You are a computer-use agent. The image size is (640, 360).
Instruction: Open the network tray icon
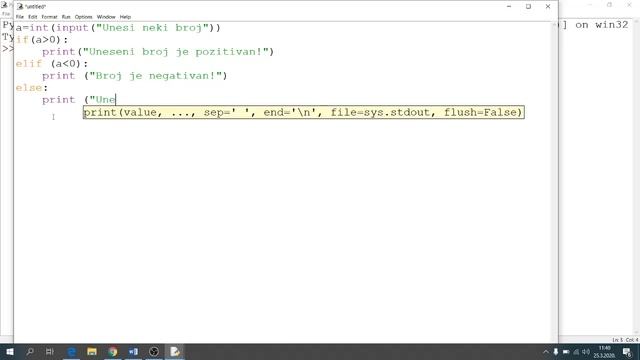576,352
